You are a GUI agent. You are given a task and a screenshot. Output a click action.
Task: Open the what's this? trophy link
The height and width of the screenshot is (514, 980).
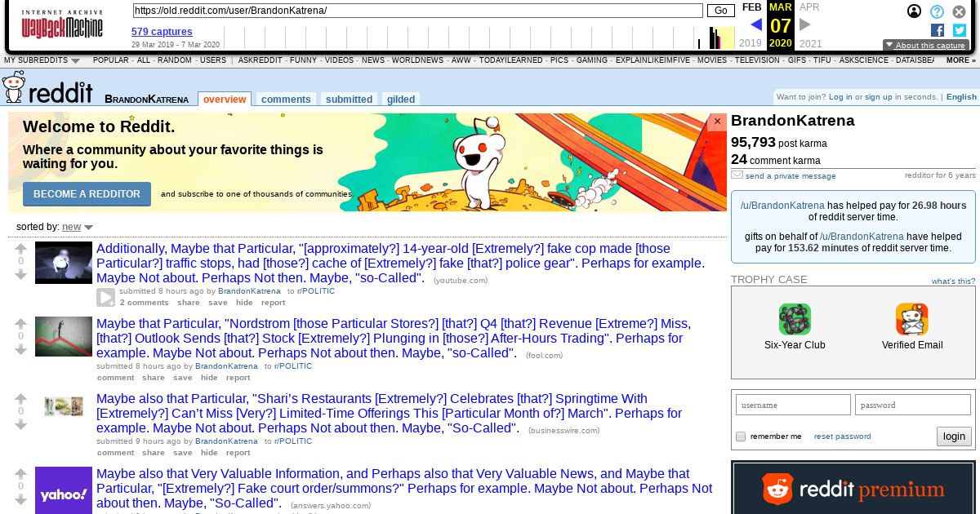pos(953,281)
